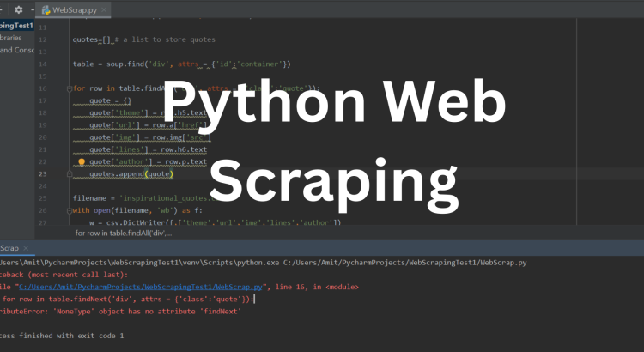Click the breadcrumb 'for row in table.findAll('div',...'
Screen dimensions: 644x352
click(x=124, y=233)
